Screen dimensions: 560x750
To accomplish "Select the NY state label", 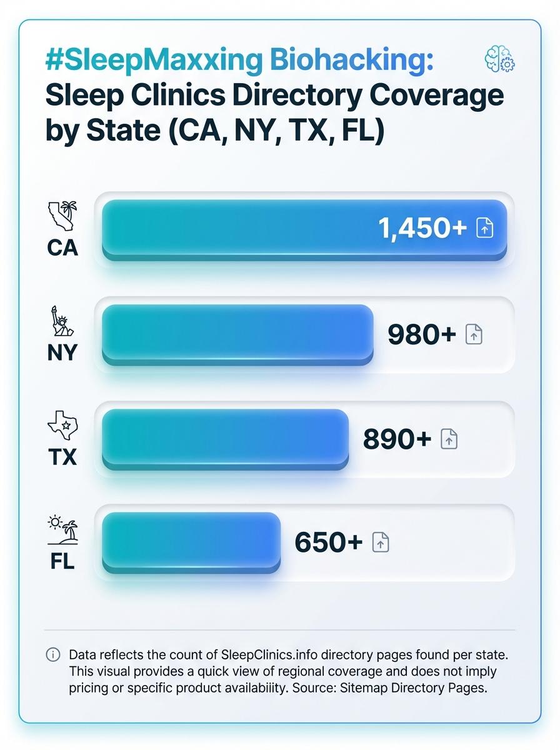I will (62, 353).
